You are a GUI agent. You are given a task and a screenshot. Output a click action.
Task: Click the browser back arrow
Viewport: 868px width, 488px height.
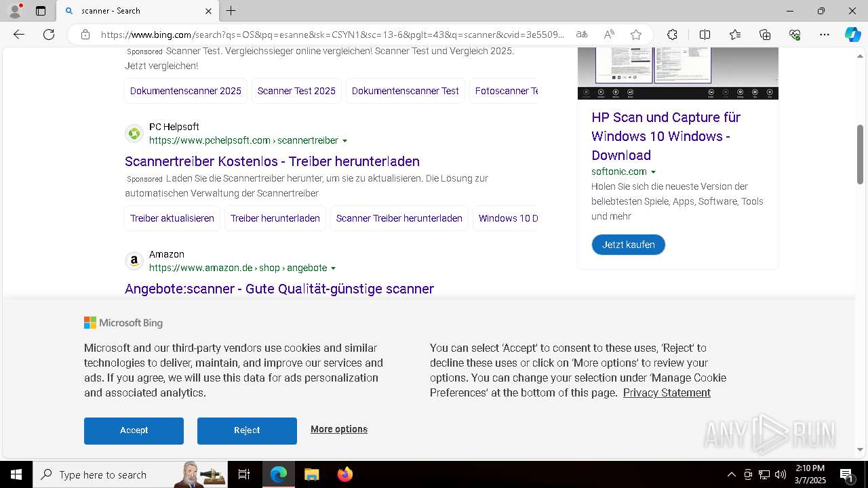click(19, 35)
